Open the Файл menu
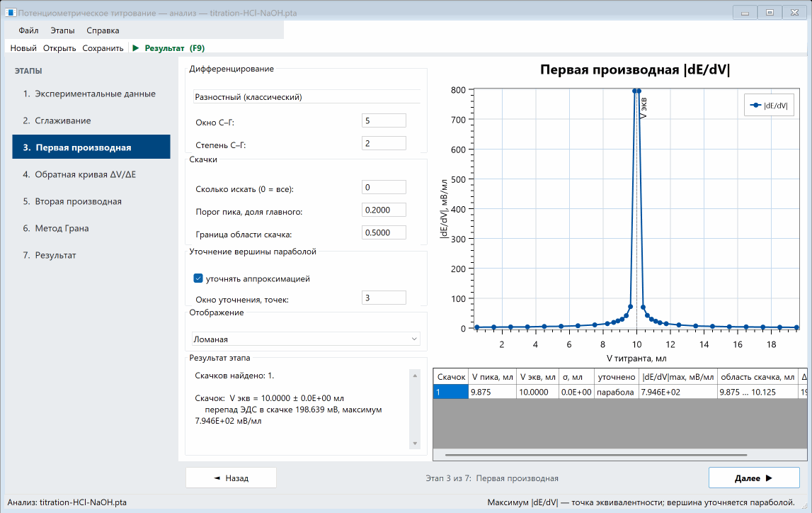Screen dimensions: 812x513 28,30
